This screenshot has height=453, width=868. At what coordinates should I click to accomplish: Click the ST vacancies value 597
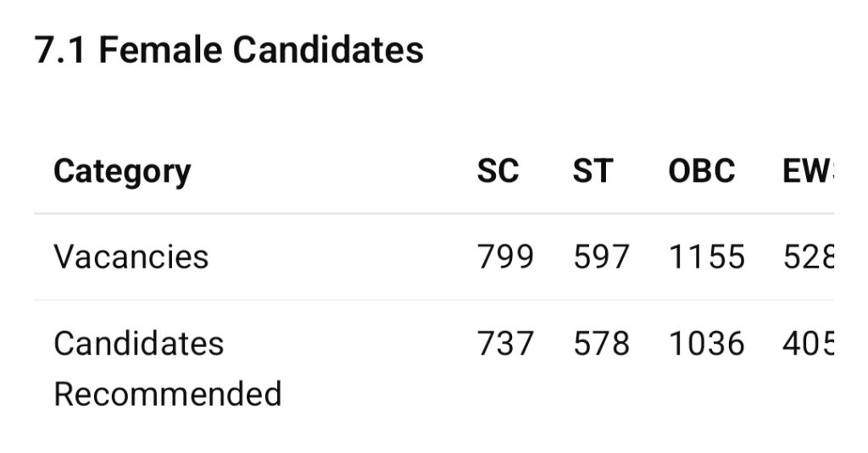click(x=601, y=257)
